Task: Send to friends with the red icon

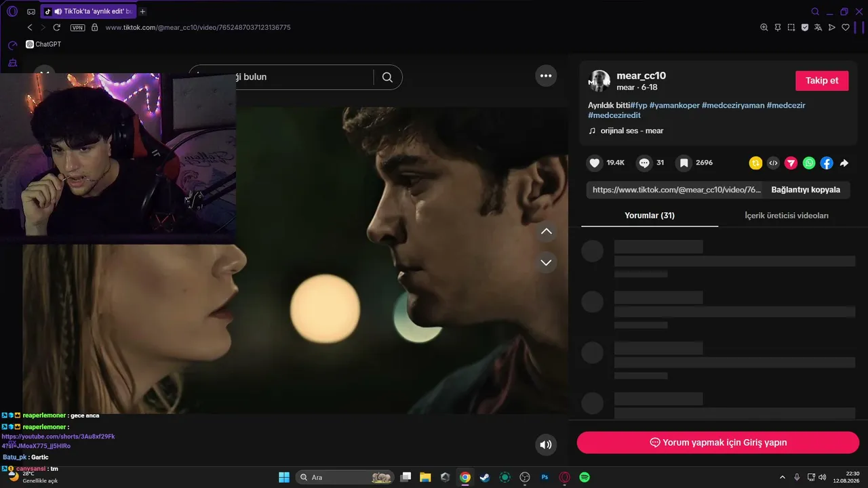Action: pos(791,163)
